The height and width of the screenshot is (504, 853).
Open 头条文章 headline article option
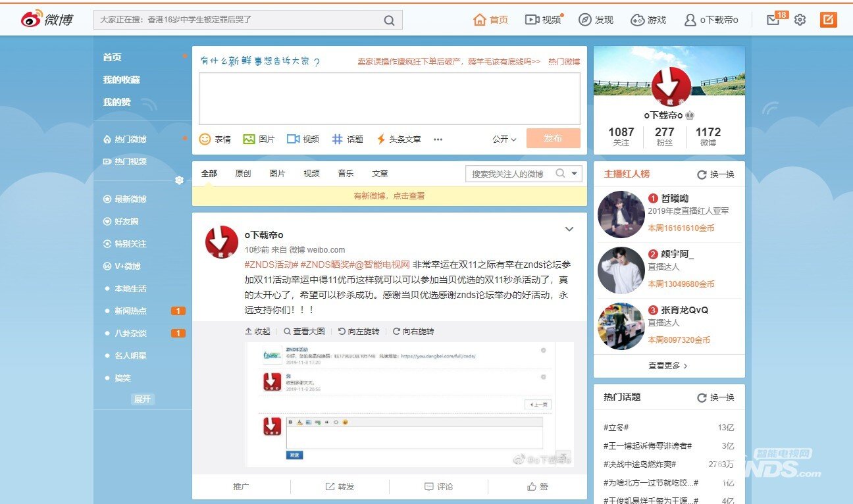click(398, 139)
